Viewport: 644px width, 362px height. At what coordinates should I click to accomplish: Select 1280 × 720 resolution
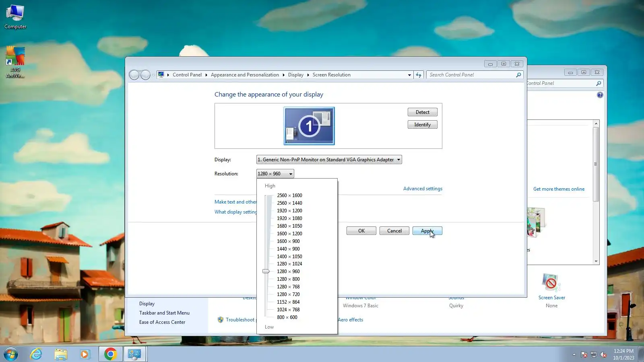tap(288, 294)
